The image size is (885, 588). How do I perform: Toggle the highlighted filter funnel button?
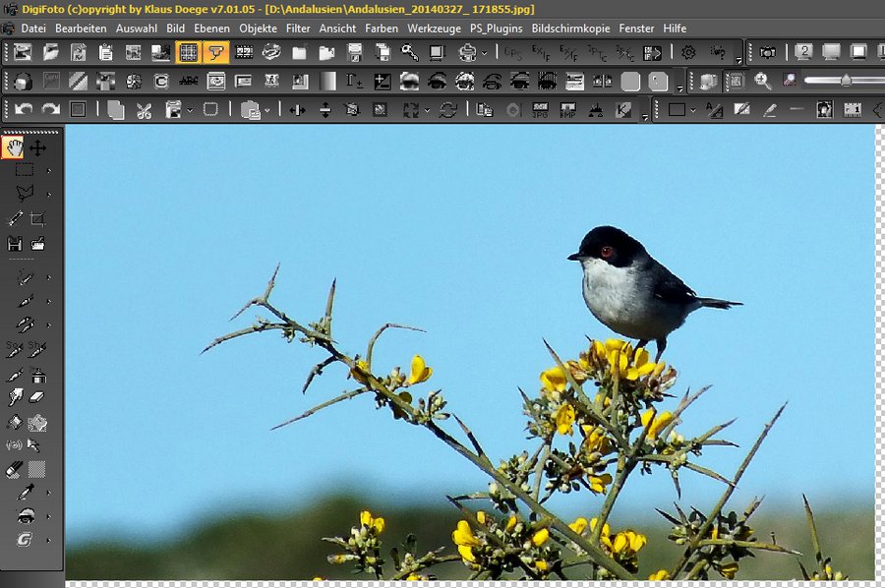214,52
